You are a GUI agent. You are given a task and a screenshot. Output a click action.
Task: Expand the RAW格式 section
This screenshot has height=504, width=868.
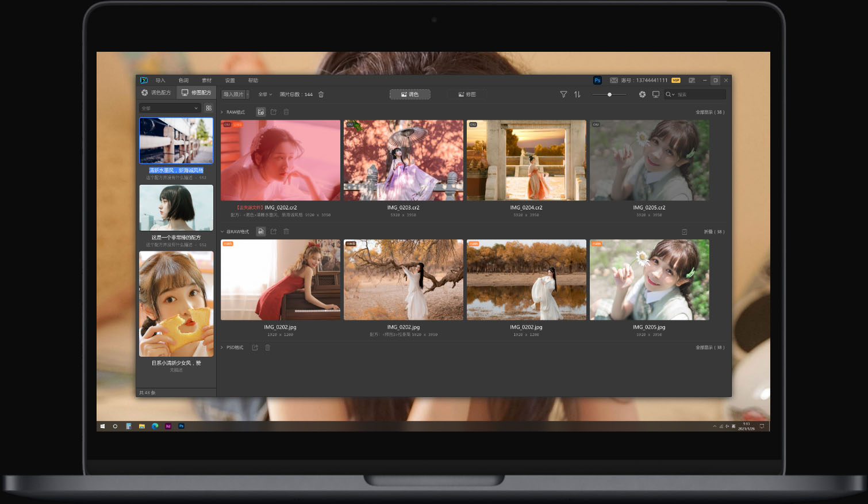pos(222,112)
